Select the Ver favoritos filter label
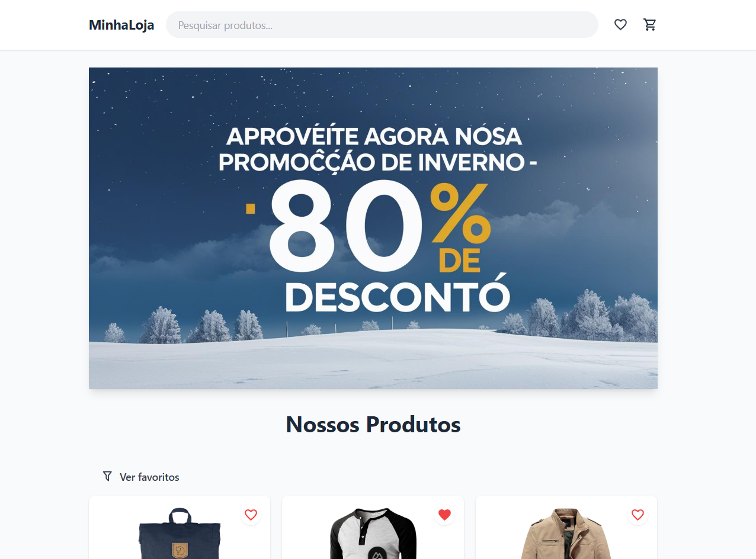756x559 pixels. pyautogui.click(x=149, y=477)
